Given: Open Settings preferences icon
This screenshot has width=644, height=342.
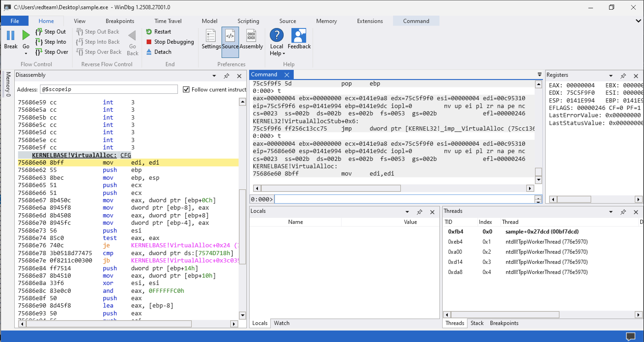Looking at the screenshot, I should click(211, 35).
